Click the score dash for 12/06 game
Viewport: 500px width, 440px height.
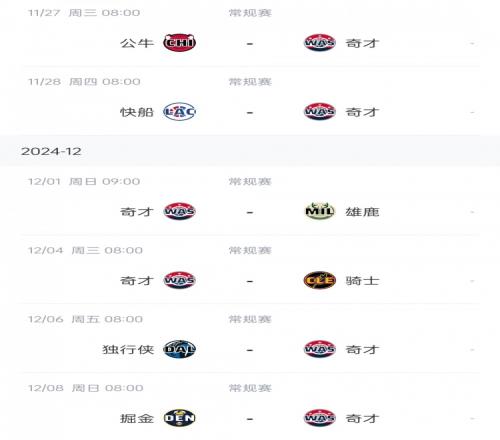coord(250,350)
